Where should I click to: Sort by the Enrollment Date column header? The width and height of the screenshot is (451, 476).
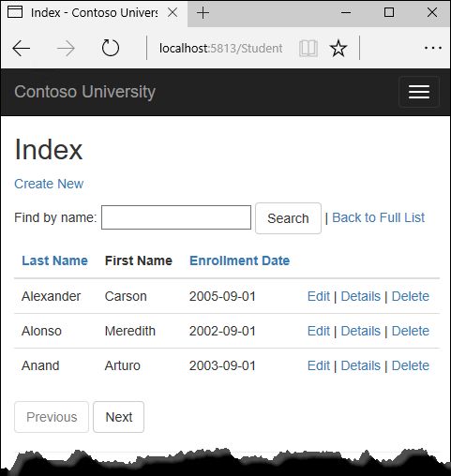[x=240, y=260]
